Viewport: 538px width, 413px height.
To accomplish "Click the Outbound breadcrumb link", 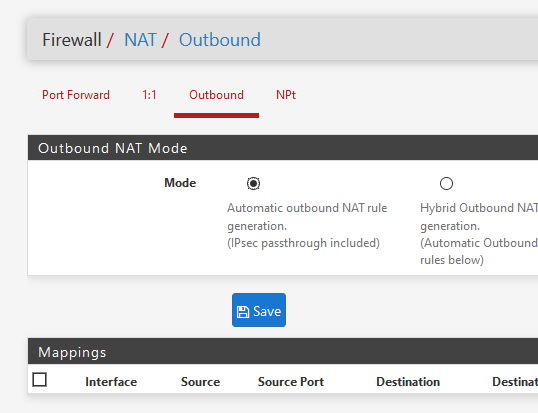I will click(220, 40).
